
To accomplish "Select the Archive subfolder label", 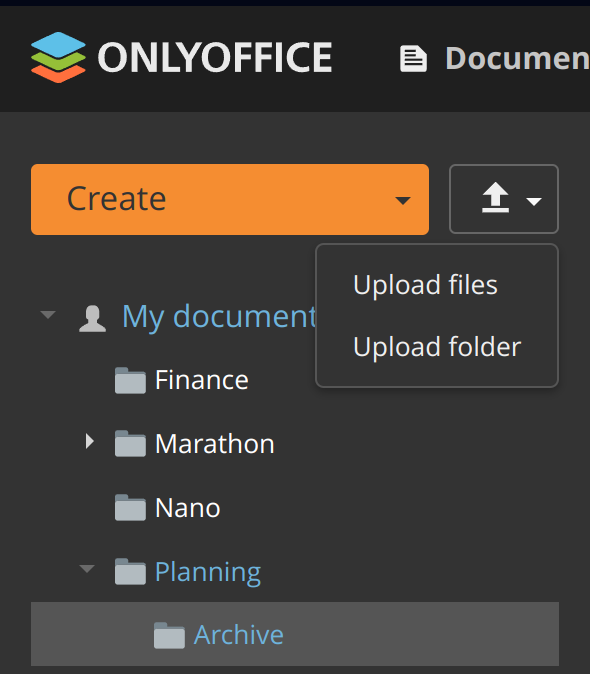I will tap(238, 634).
